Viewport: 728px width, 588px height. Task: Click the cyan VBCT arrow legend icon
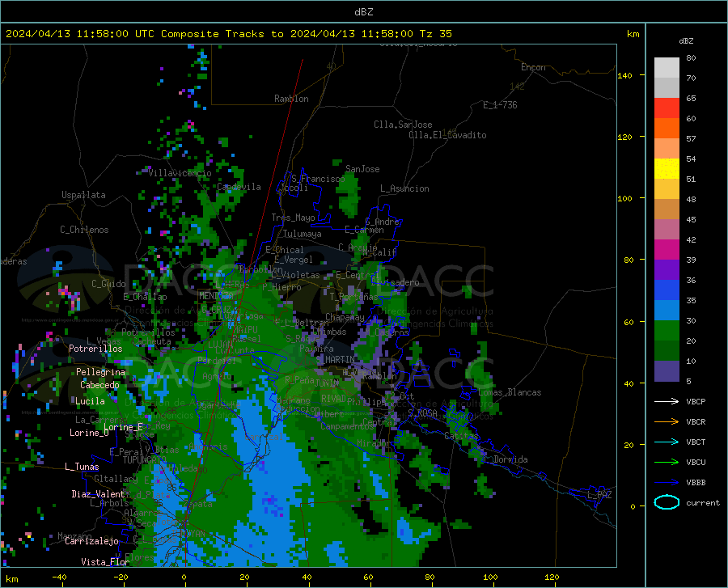click(x=667, y=442)
